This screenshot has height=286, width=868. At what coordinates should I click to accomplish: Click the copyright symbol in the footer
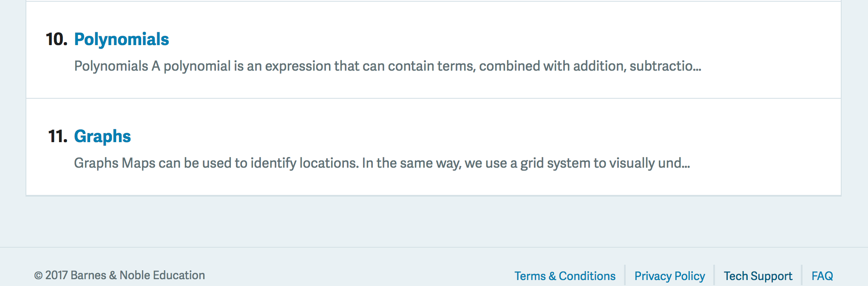(x=38, y=276)
